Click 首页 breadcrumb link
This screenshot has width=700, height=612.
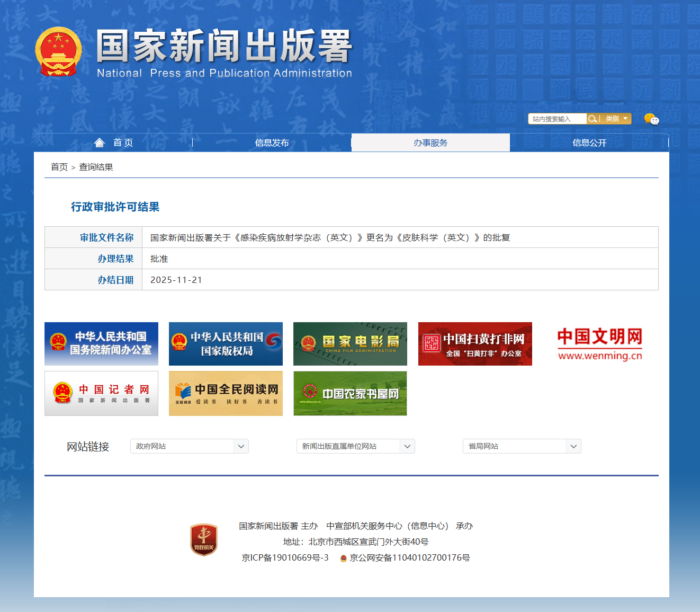click(59, 167)
